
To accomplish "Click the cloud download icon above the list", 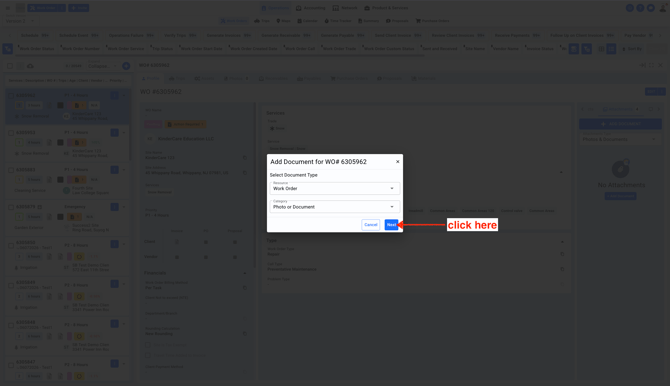I will (x=30, y=66).
